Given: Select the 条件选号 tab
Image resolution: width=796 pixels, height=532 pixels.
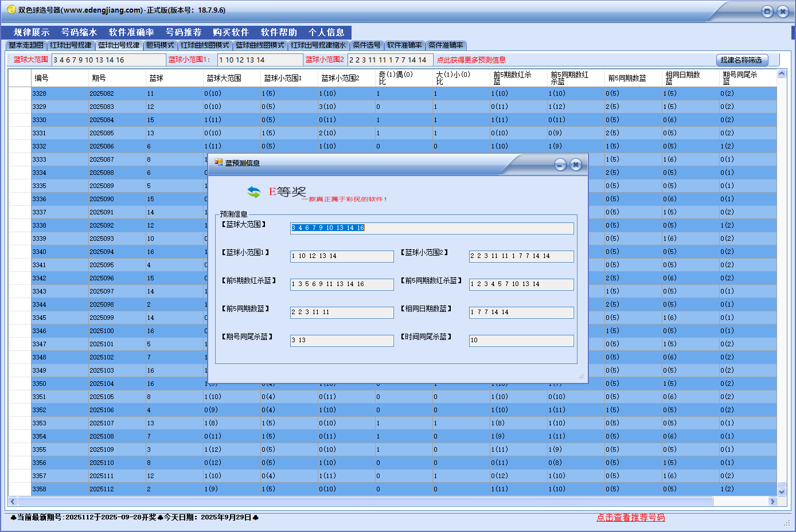Looking at the screenshot, I should coord(366,45).
